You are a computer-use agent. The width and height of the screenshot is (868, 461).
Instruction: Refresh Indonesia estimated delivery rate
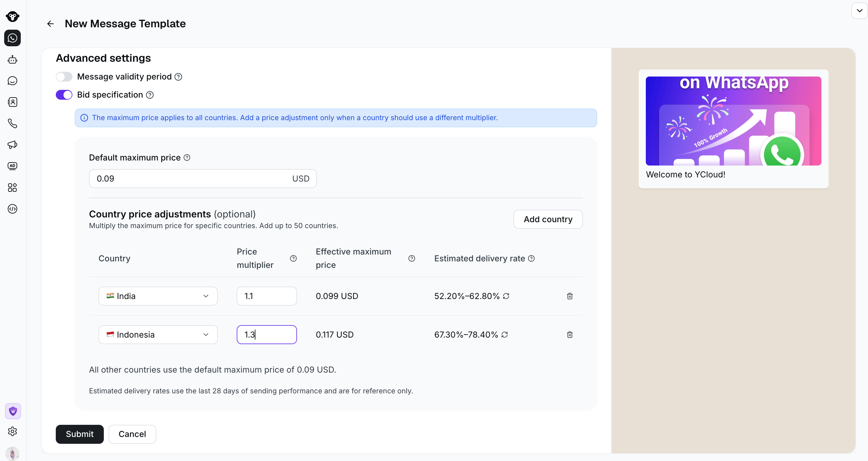pyautogui.click(x=504, y=335)
